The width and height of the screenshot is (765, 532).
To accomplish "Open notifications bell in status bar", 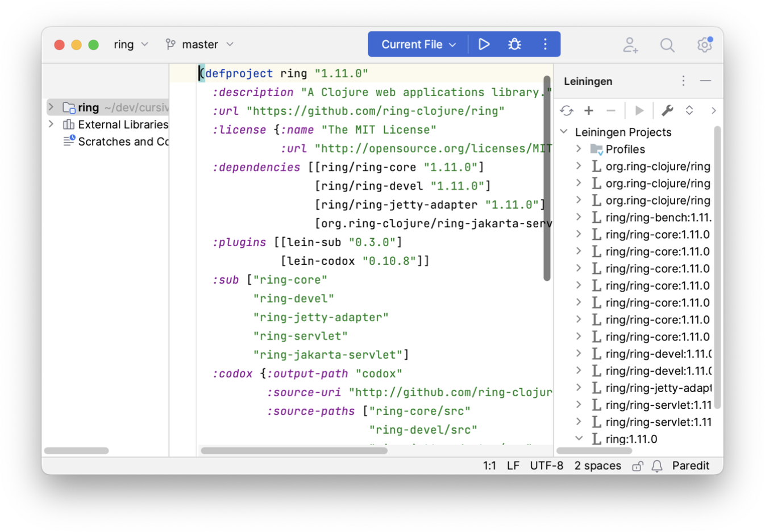I will 657,466.
